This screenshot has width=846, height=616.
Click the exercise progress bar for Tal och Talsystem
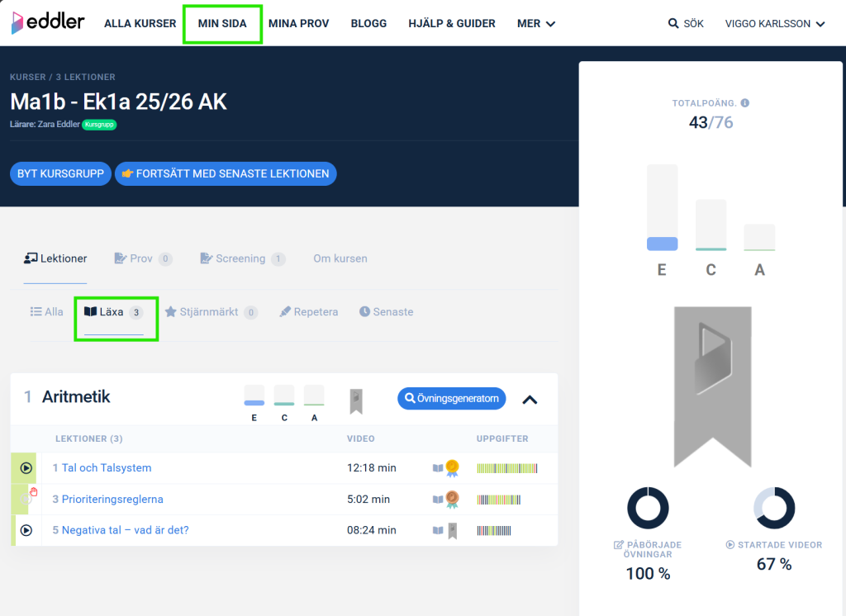tap(507, 468)
